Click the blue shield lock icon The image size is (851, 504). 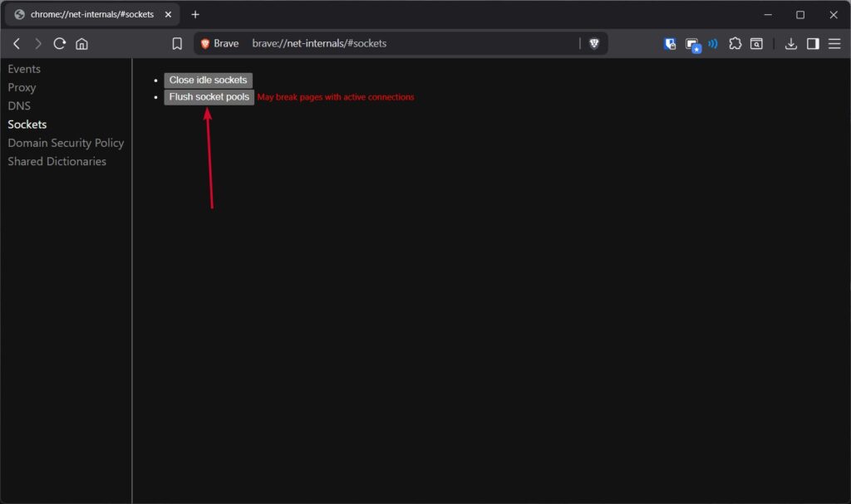670,43
